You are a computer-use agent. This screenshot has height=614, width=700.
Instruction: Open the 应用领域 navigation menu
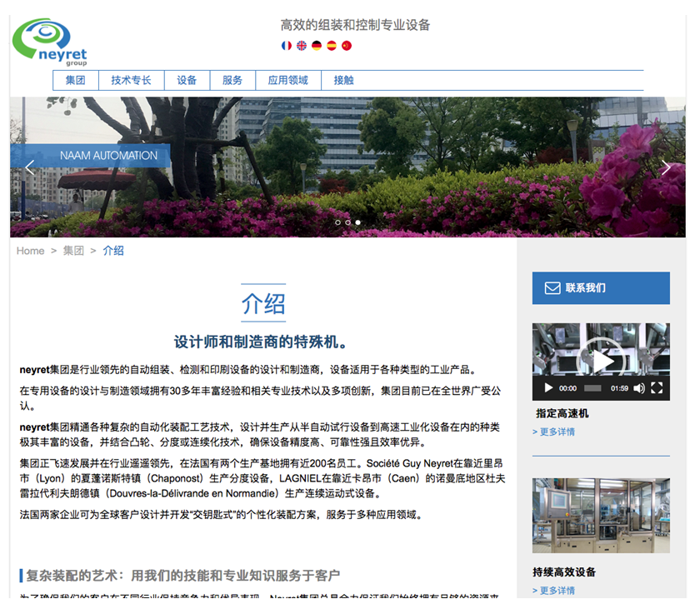287,81
